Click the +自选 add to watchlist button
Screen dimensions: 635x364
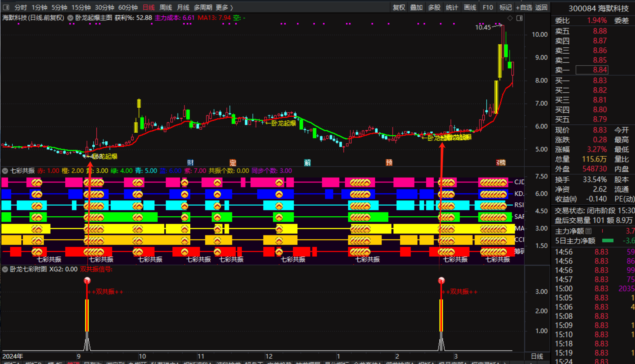(x=524, y=7)
